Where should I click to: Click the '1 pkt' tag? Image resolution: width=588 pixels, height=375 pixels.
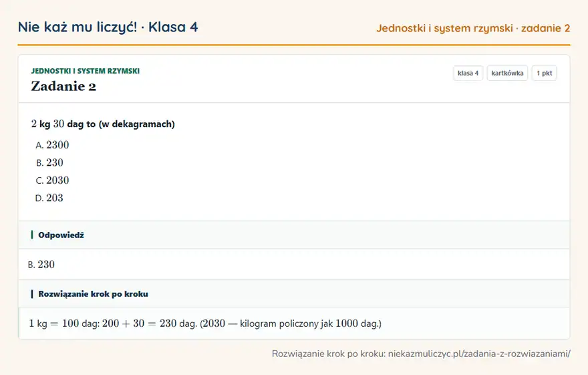pos(544,73)
